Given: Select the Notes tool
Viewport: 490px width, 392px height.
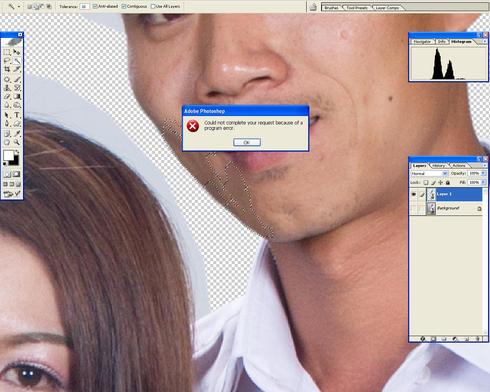Looking at the screenshot, I should click(7, 134).
